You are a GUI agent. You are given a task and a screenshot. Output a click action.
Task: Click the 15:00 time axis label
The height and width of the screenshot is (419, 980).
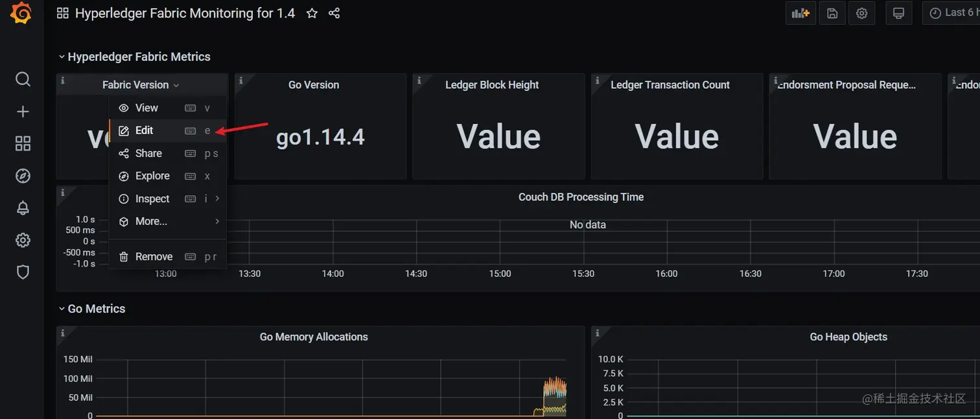[x=500, y=274]
